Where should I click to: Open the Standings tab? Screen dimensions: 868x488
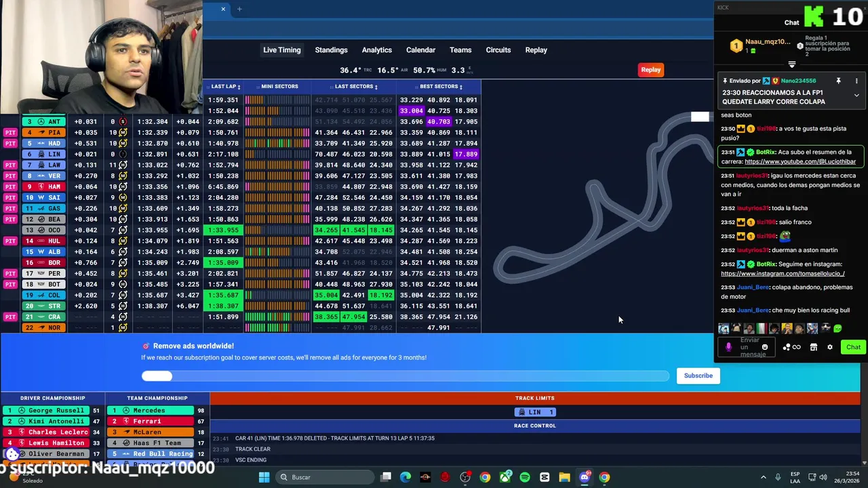(x=331, y=49)
